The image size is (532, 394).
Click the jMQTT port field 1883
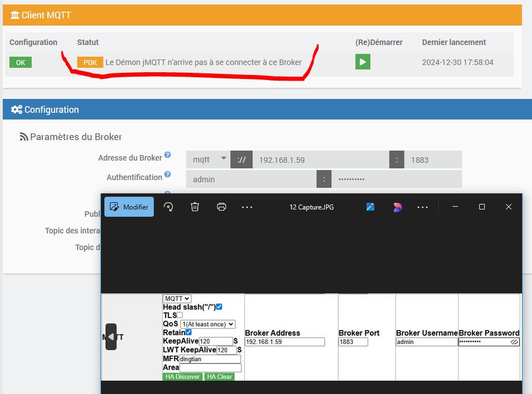433,159
